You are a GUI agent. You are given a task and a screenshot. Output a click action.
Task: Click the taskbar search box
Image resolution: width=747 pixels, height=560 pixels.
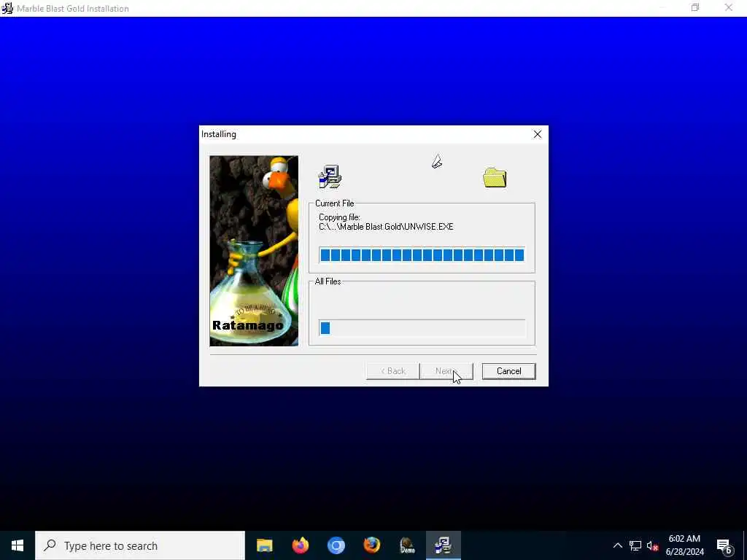[140, 545]
